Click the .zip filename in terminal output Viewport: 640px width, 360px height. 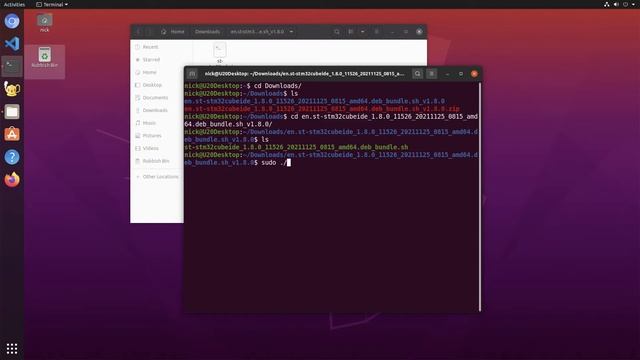click(322, 109)
